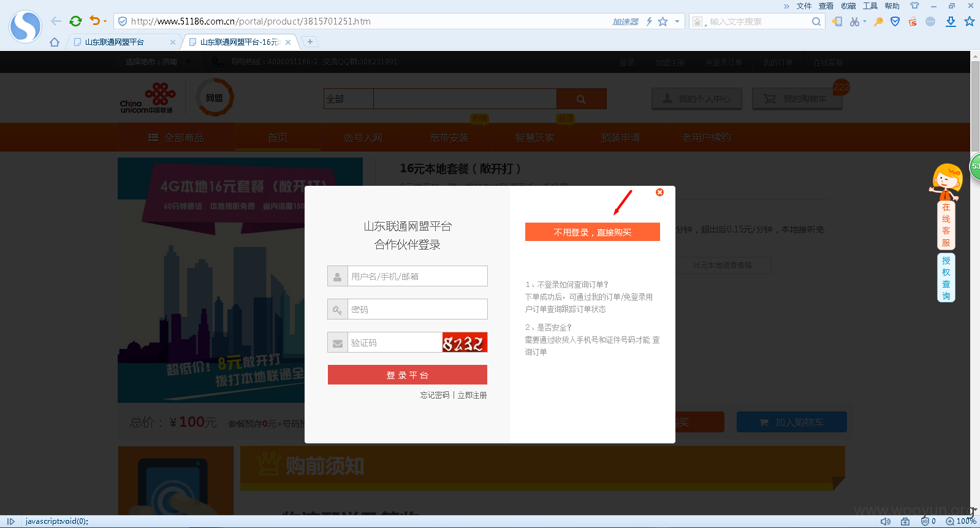Close the 山东联通网盟平台-16元 tab
Viewport: 980px width, 528px height.
coord(288,42)
